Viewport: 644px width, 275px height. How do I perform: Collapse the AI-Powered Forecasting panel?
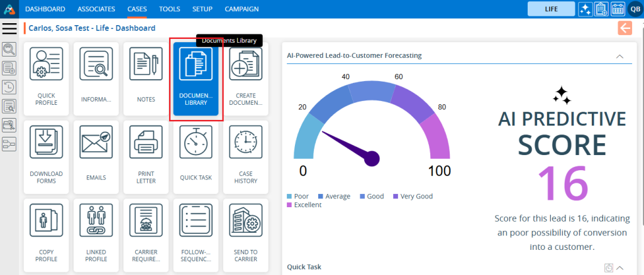tap(619, 56)
